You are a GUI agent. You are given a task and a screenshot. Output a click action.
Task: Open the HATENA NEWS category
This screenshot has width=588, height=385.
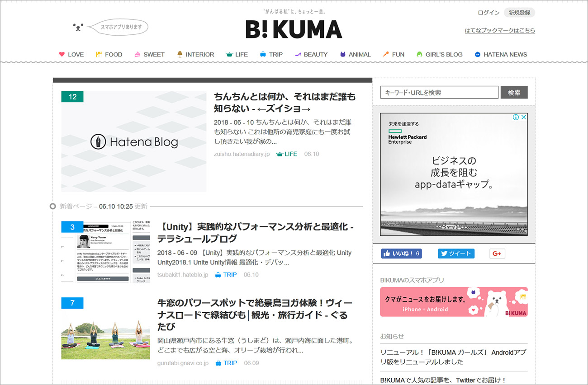pos(505,54)
